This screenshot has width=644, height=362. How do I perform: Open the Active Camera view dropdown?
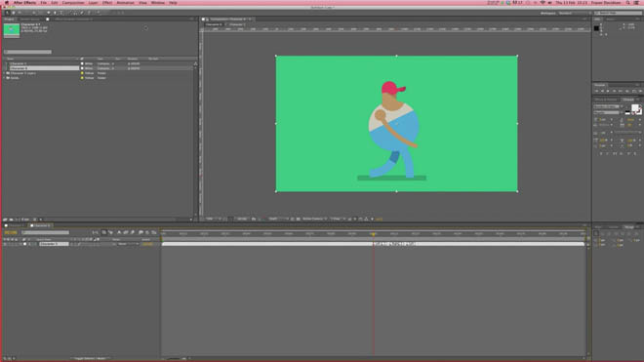314,219
